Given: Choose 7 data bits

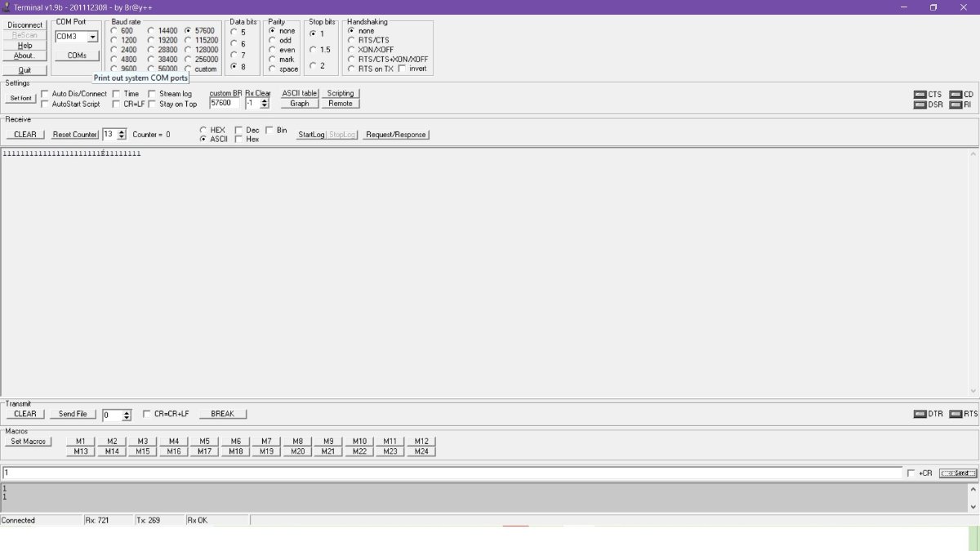Looking at the screenshot, I should pyautogui.click(x=234, y=56).
